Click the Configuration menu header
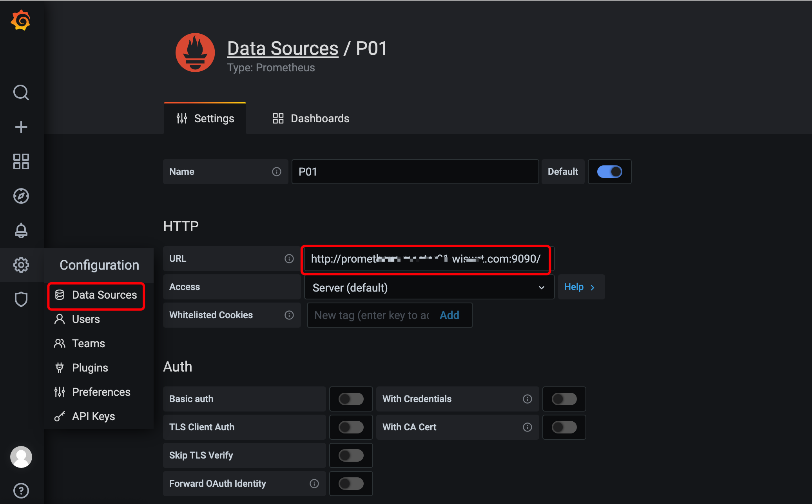 [99, 265]
